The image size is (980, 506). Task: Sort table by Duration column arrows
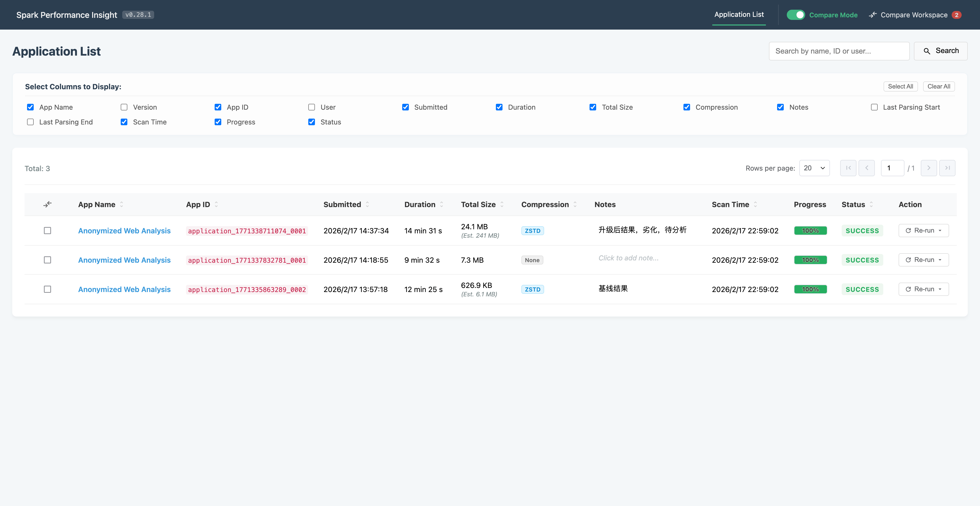pos(442,205)
